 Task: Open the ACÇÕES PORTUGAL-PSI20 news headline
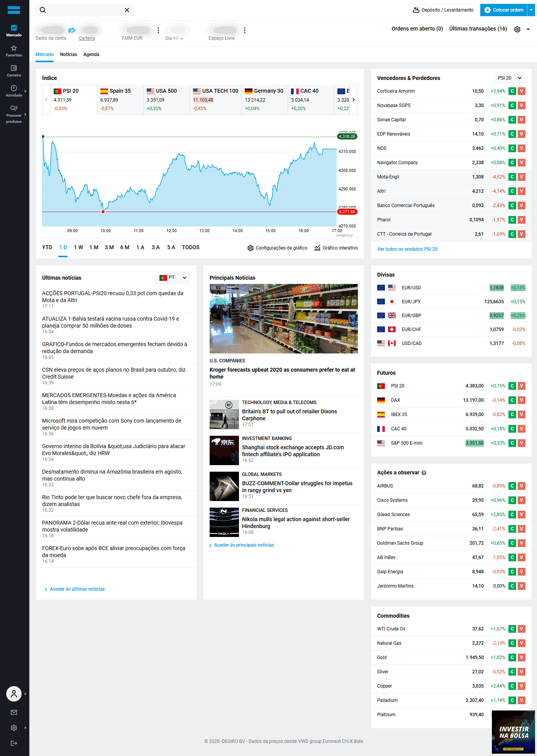(113, 297)
